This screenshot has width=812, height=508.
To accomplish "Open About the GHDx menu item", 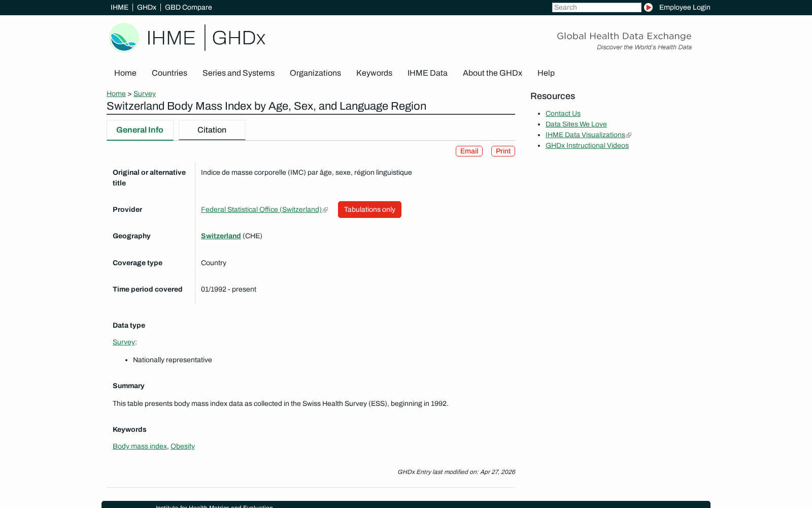I will pyautogui.click(x=492, y=73).
